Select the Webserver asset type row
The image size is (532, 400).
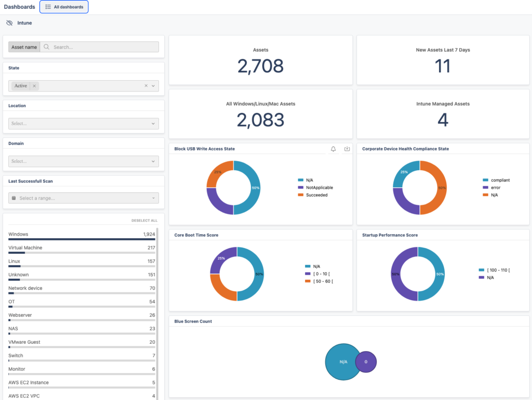click(82, 317)
